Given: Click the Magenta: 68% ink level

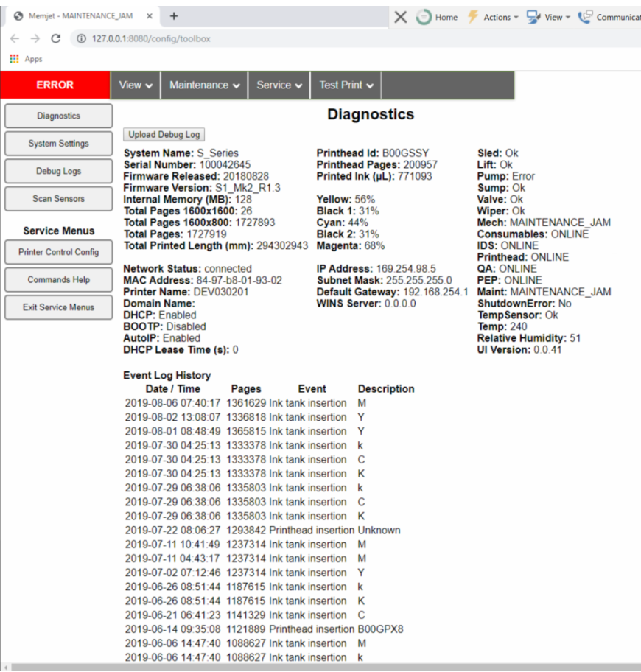Looking at the screenshot, I should pos(351,245).
